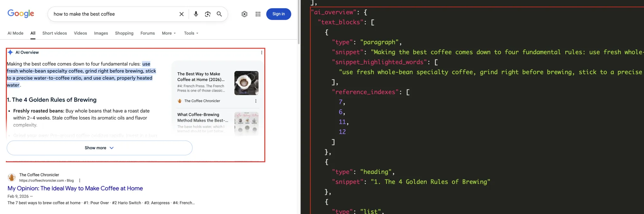Switch to Forums tab
Image resolution: width=644 pixels, height=214 pixels.
[x=147, y=33]
